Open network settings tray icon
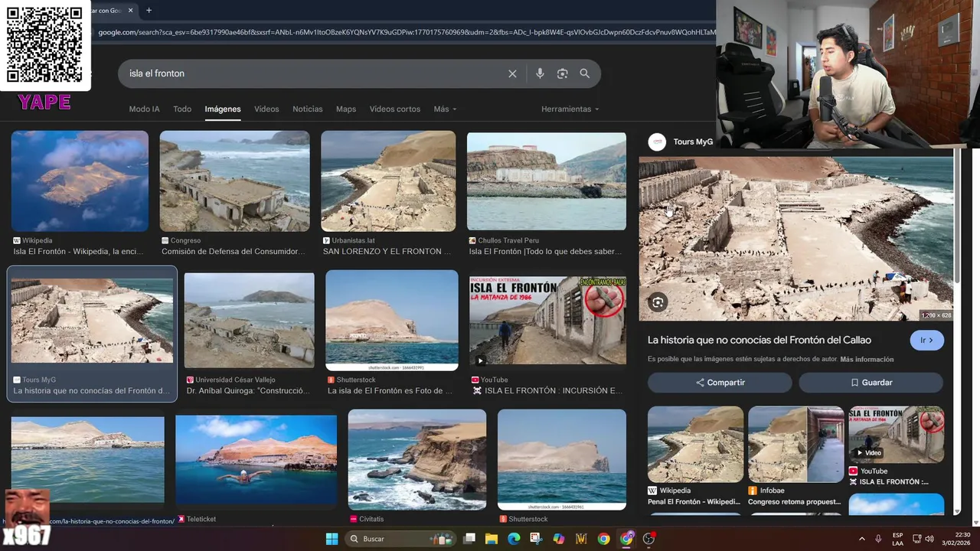 coord(916,539)
